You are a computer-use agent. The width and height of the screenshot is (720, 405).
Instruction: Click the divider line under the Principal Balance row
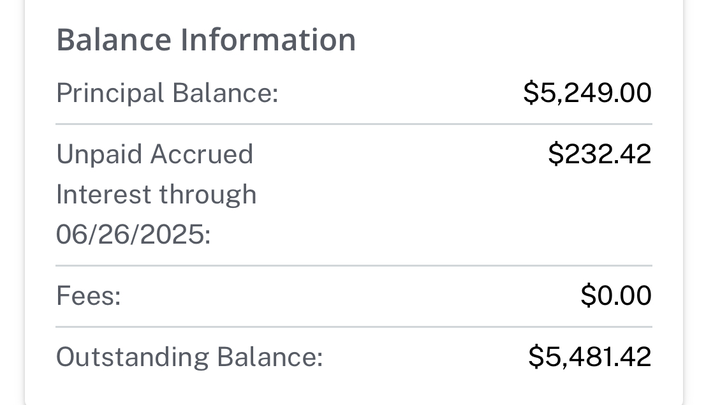coord(354,124)
